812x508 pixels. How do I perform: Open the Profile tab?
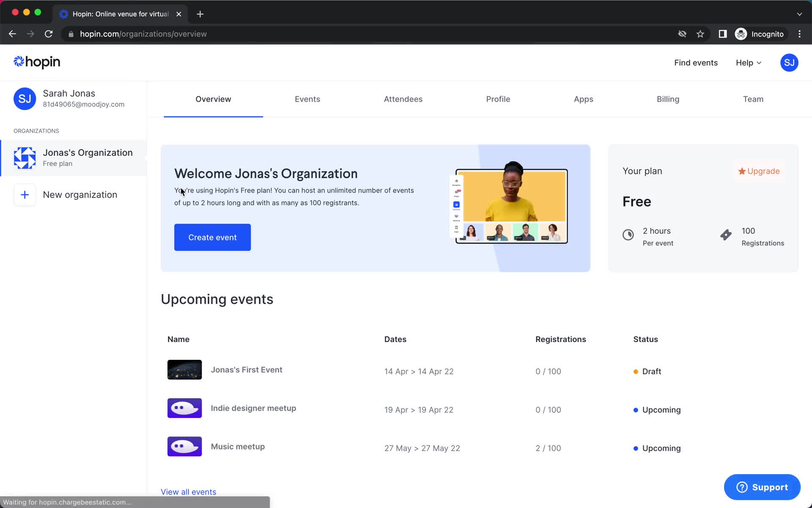[x=498, y=99]
